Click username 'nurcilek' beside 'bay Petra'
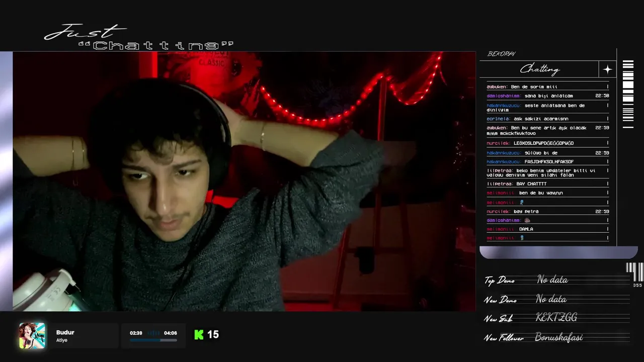This screenshot has width=644, height=362. [x=499, y=212]
